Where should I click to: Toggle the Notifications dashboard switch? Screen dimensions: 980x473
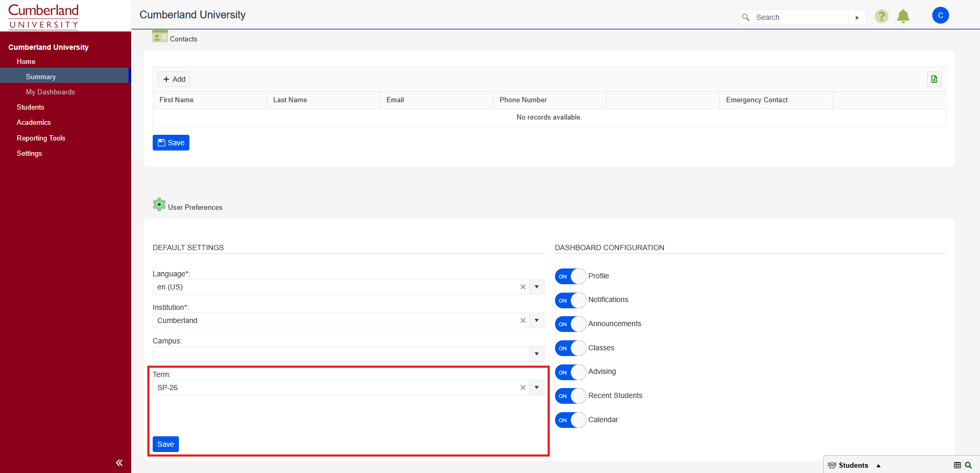(x=570, y=300)
